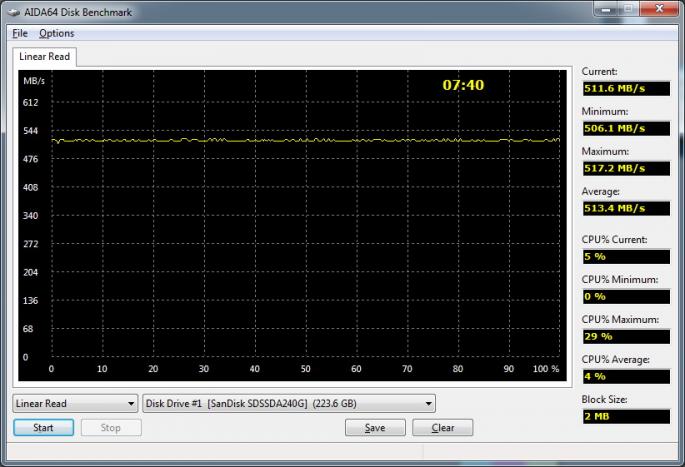
Task: Click the 50 label on horizontal axis
Action: [305, 369]
